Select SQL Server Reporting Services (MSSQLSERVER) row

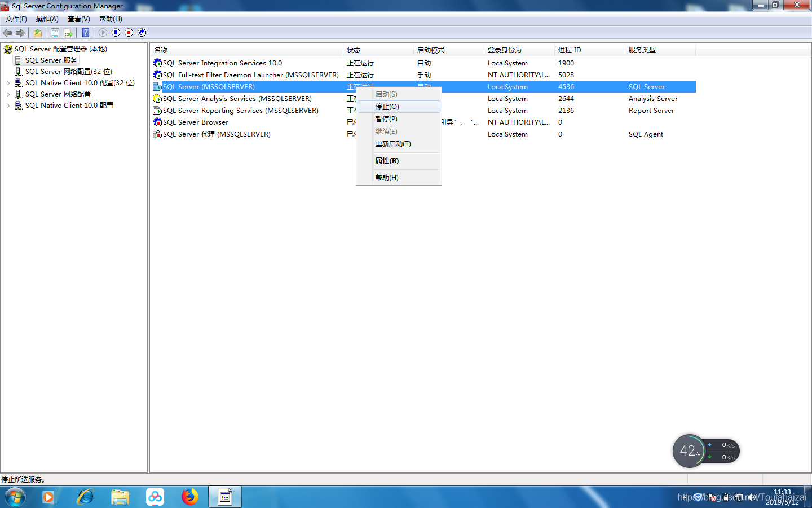point(423,111)
